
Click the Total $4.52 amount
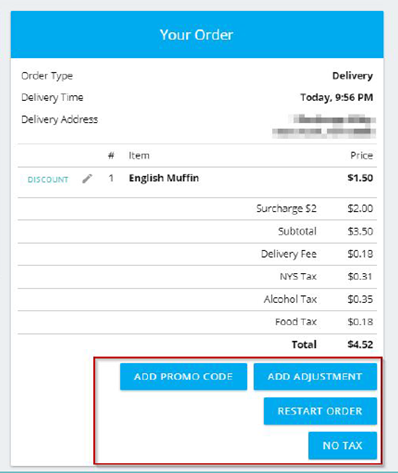pos(360,344)
